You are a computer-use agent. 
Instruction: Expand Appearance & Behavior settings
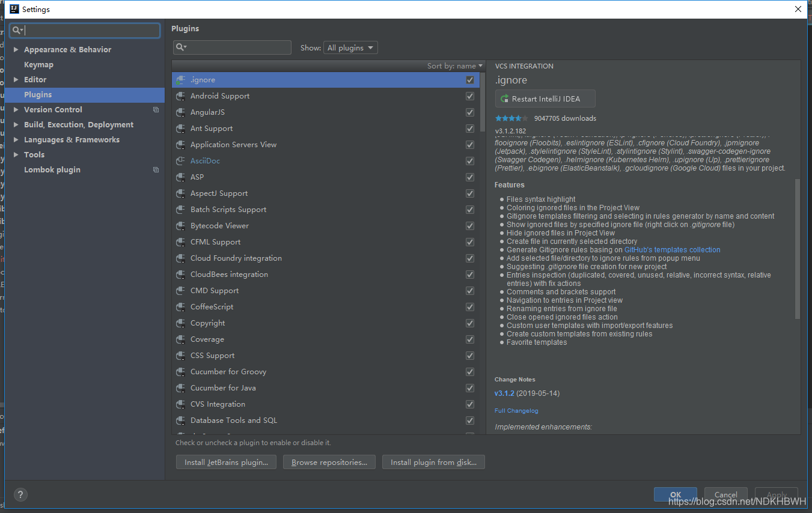point(16,50)
